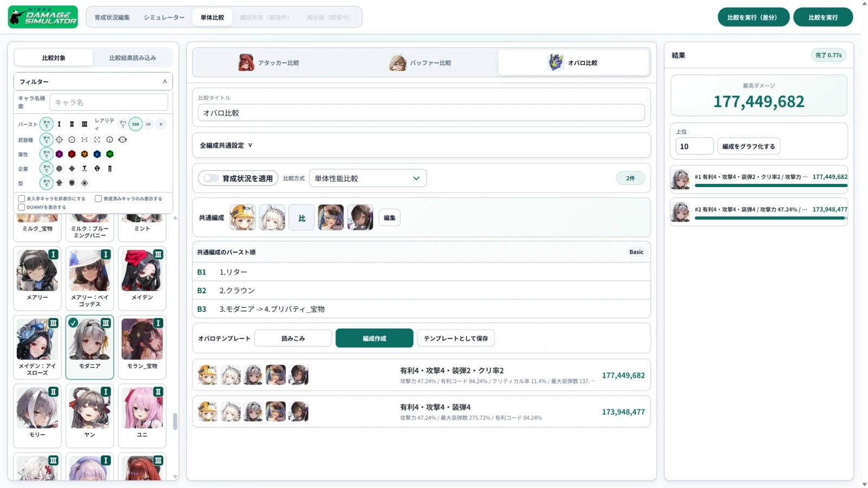Select the shield defender type icon
Image resolution: width=868 pixels, height=488 pixels.
point(72,183)
